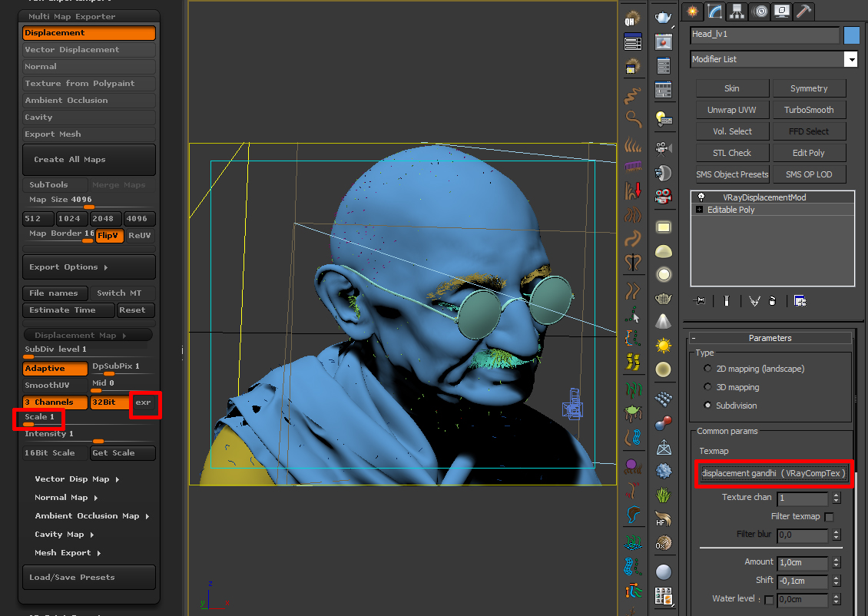Enable Water level checkbox

click(769, 599)
